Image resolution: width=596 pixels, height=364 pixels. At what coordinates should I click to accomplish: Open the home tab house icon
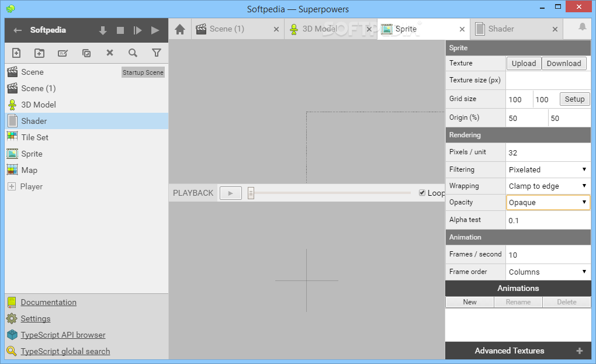click(x=180, y=29)
